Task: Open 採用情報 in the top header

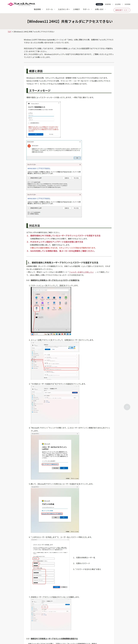Action: 127,4
